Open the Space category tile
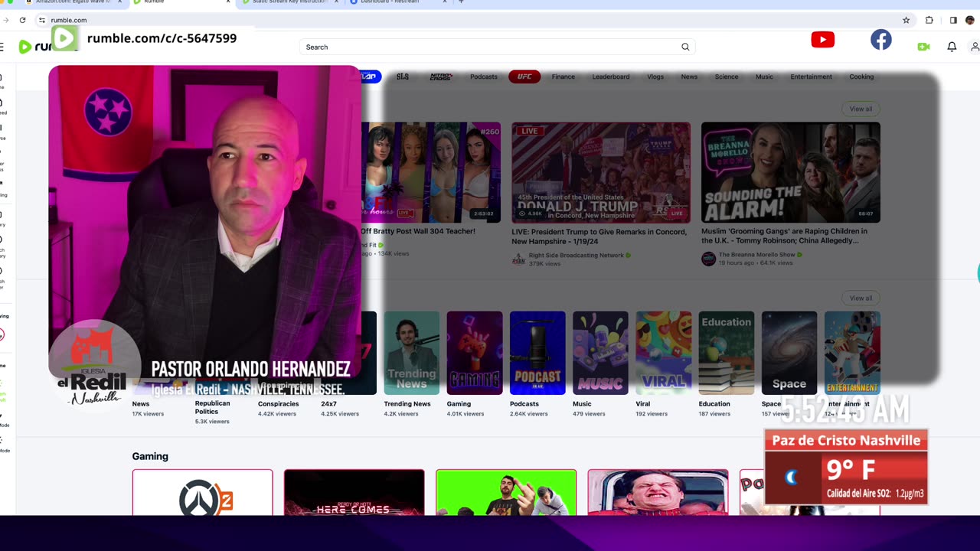The image size is (980, 551). [x=789, y=353]
